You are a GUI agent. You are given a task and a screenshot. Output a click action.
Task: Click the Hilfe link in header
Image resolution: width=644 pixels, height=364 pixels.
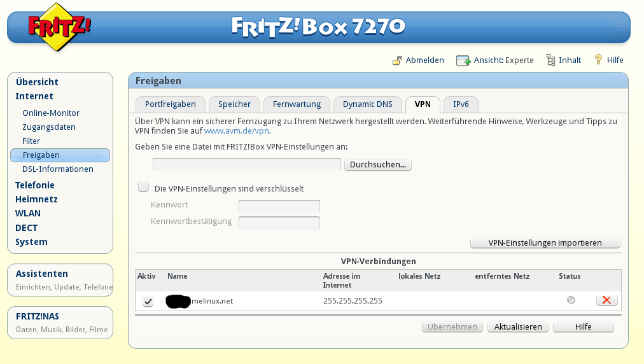point(615,60)
